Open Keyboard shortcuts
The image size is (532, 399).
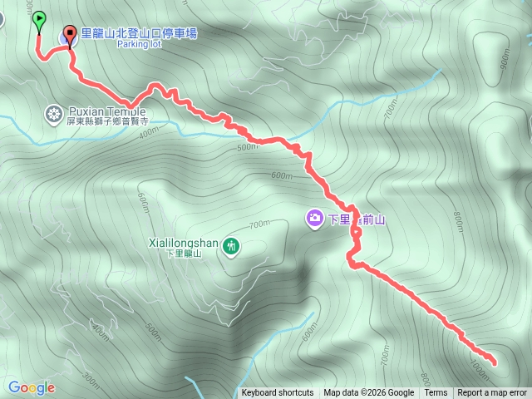tap(278, 392)
